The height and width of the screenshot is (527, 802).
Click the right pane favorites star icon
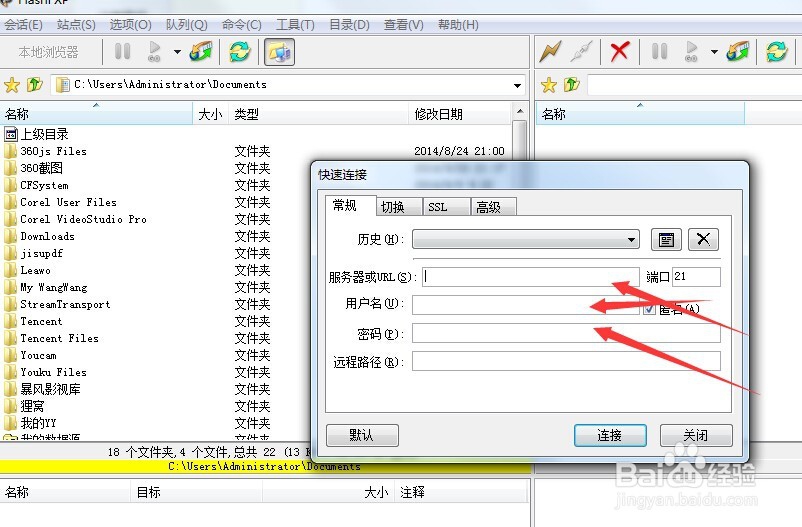click(549, 85)
